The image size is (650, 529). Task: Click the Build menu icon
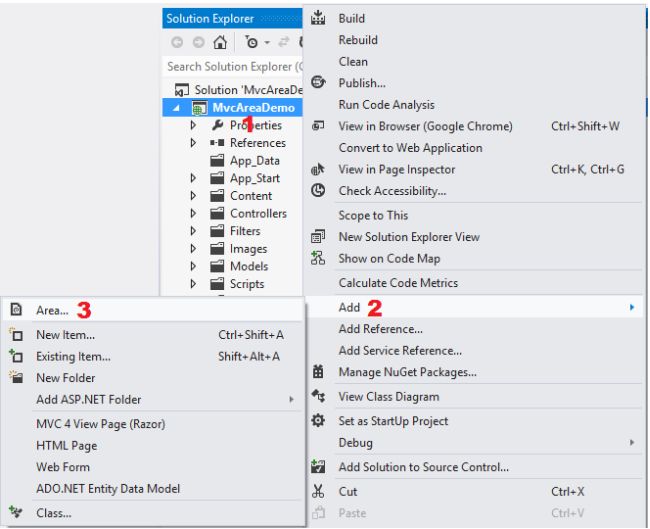tap(318, 18)
